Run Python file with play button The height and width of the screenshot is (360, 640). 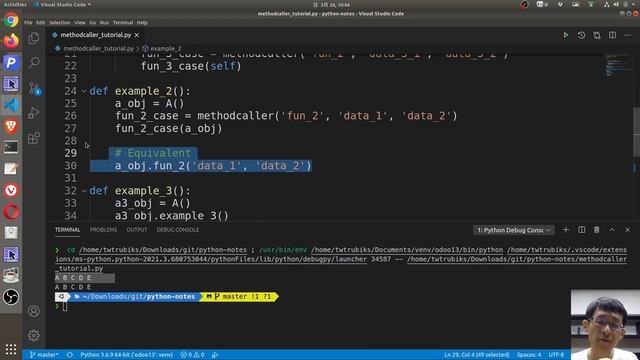pos(566,36)
